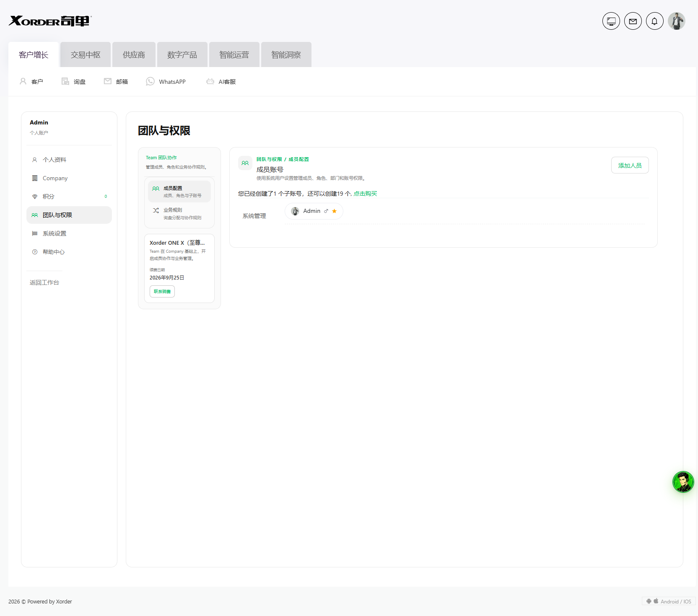
Task: Switch to the 供应商 tab
Action: pyautogui.click(x=134, y=54)
